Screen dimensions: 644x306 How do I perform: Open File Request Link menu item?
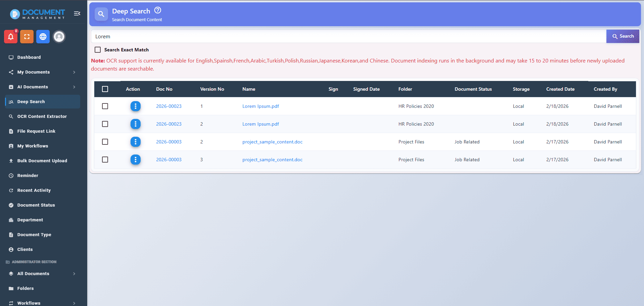pyautogui.click(x=43, y=131)
